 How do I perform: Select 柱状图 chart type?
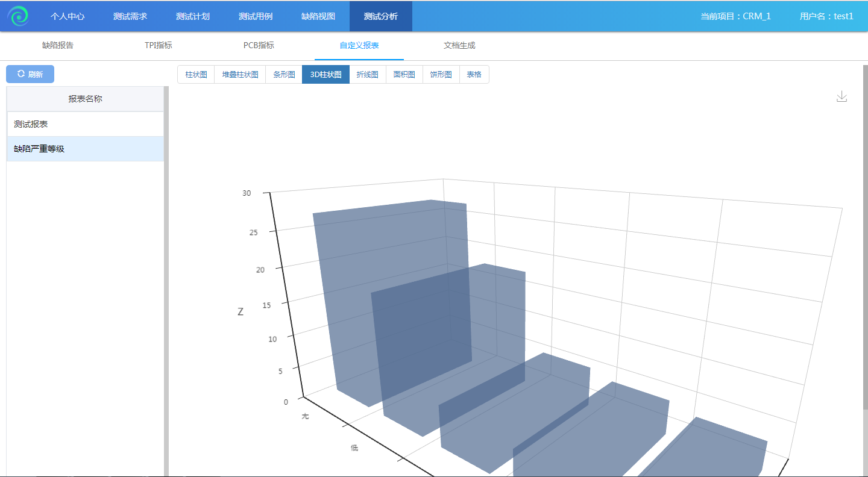click(197, 75)
